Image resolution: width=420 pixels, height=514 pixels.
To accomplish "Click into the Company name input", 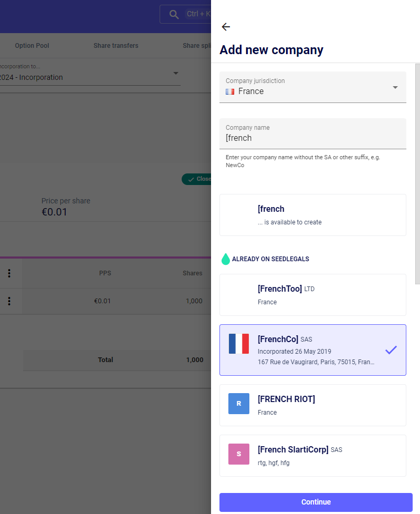I will click(x=312, y=138).
